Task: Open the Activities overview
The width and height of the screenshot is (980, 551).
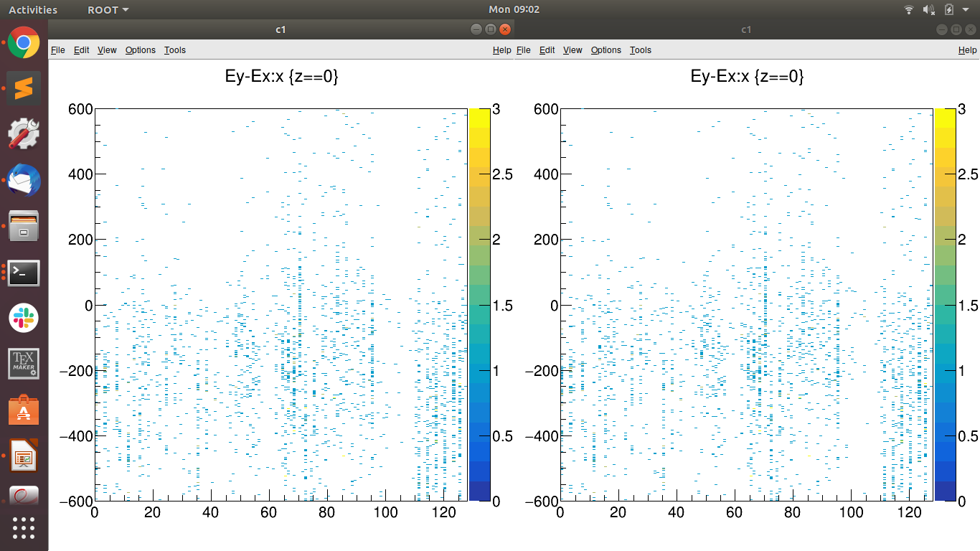Action: [33, 9]
